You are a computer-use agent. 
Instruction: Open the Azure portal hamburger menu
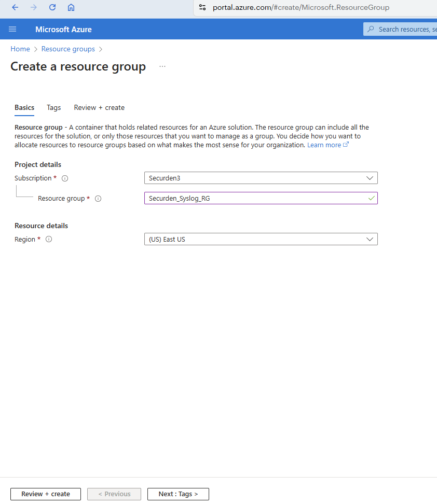point(12,29)
